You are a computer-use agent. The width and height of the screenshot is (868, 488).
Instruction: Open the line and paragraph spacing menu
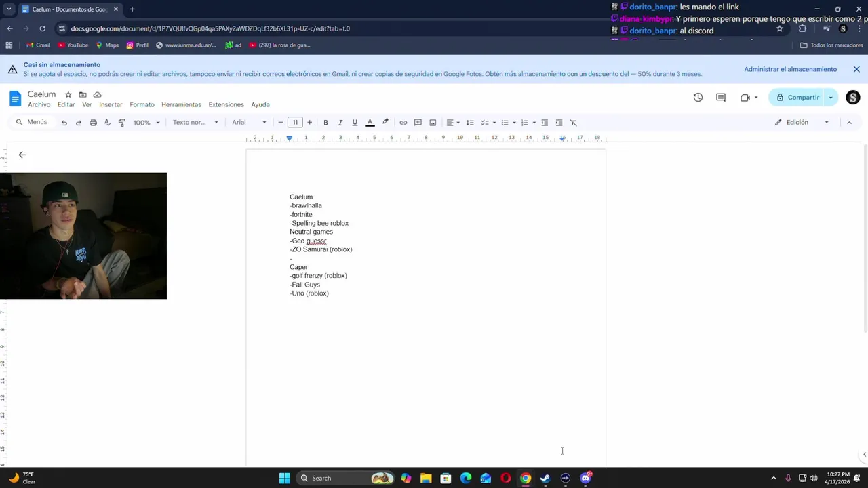470,123
